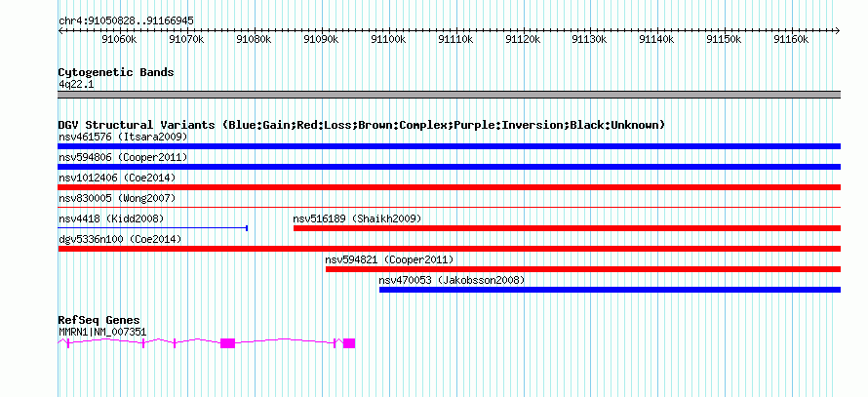Open variant label nsv1012406 (Coe2014)
Screen dimensions: 868x397
coord(117,178)
